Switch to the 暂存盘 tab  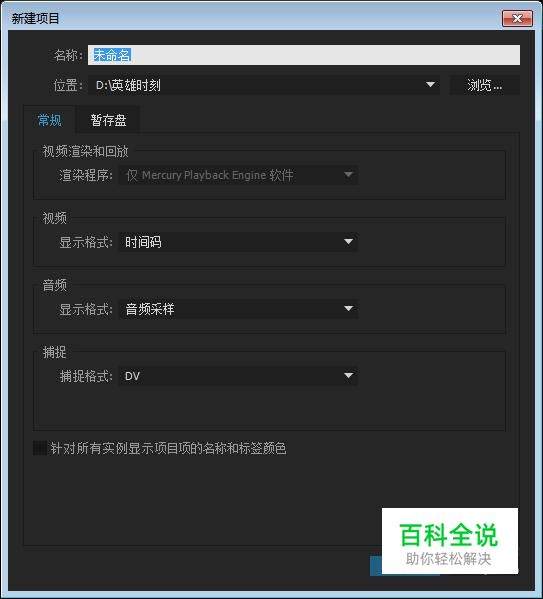[108, 120]
